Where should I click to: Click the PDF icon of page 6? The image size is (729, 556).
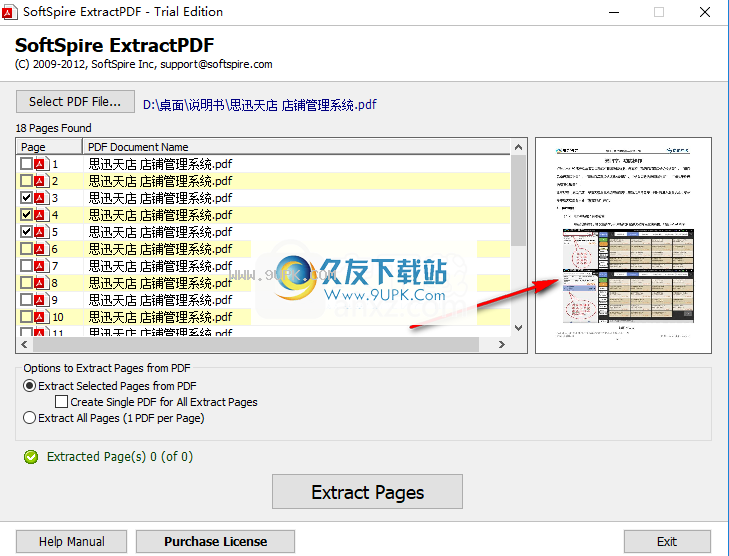41,249
